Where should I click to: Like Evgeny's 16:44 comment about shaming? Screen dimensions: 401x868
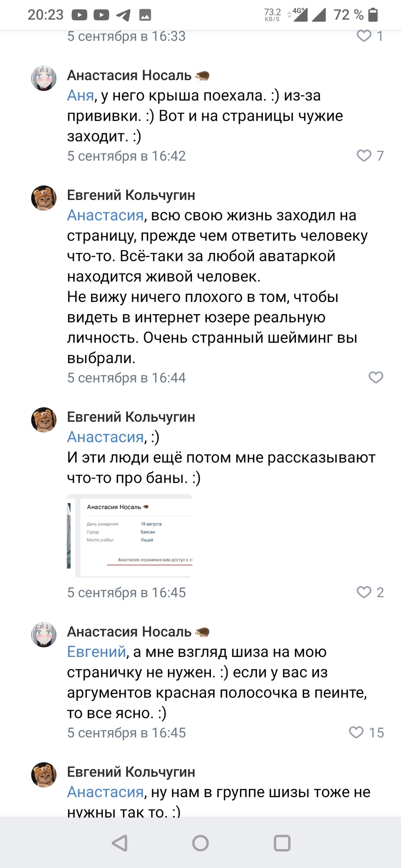(x=376, y=377)
